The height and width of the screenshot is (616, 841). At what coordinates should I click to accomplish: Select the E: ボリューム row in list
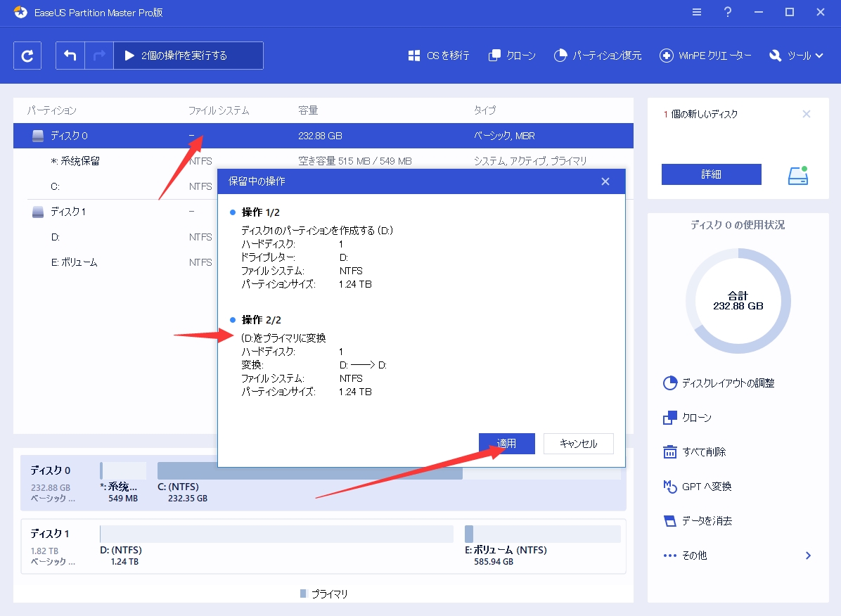point(115,262)
